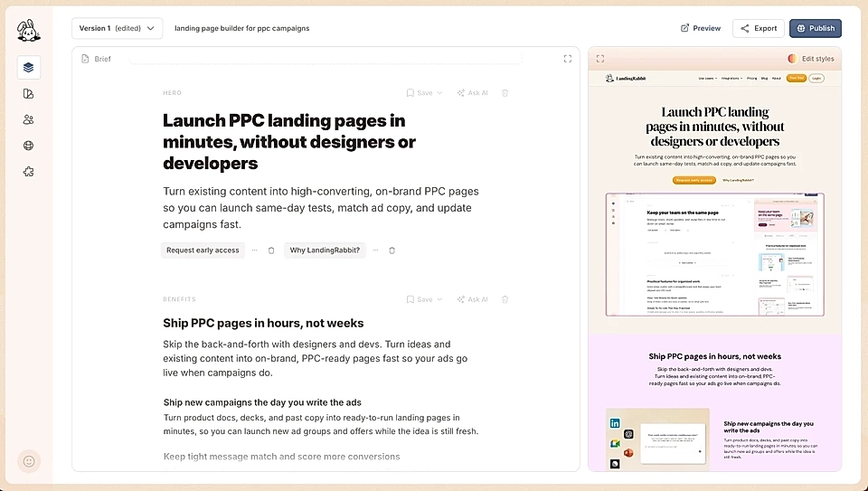Viewport: 868px width, 491px height.
Task: Open the globe domains sidebar icon
Action: point(29,146)
